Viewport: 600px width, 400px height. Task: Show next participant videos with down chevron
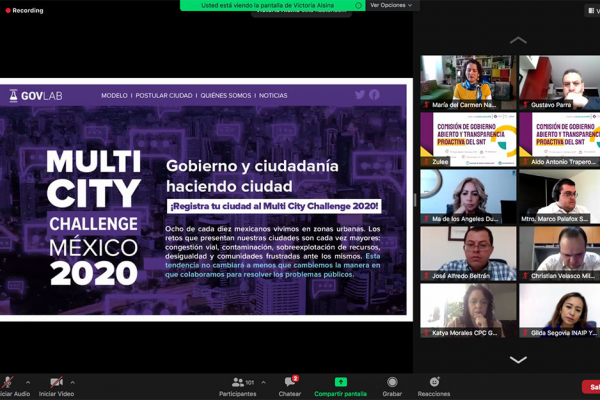pyautogui.click(x=518, y=359)
